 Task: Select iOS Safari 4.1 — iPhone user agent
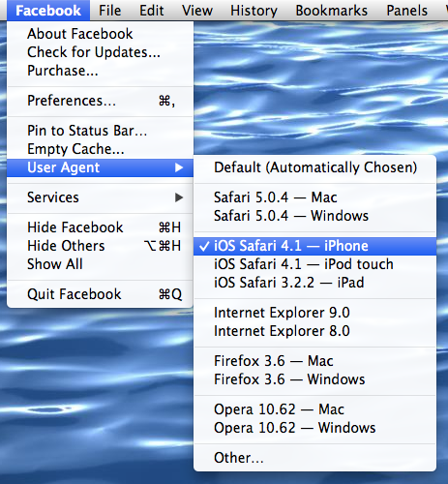click(x=314, y=246)
